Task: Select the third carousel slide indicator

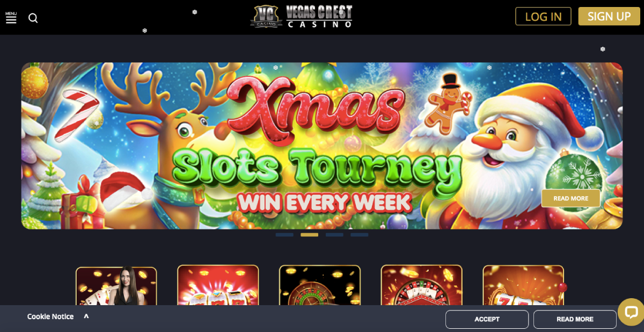Action: coord(334,235)
